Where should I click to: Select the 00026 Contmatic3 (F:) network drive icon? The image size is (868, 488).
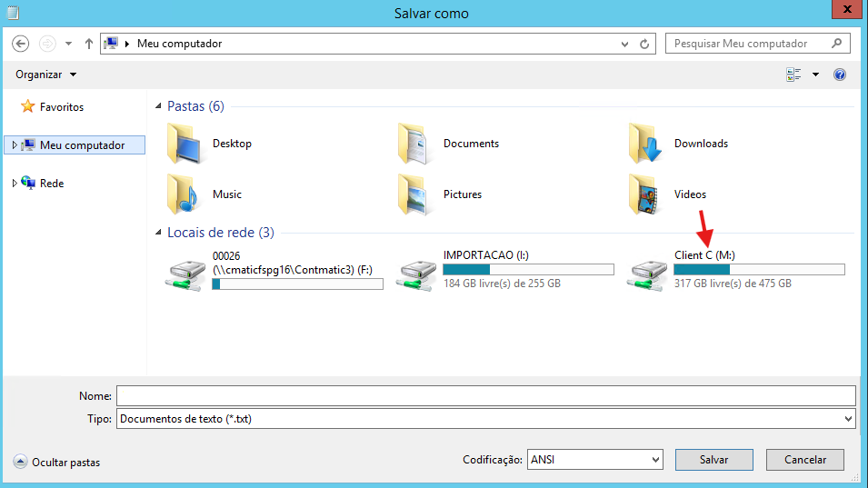pyautogui.click(x=185, y=275)
